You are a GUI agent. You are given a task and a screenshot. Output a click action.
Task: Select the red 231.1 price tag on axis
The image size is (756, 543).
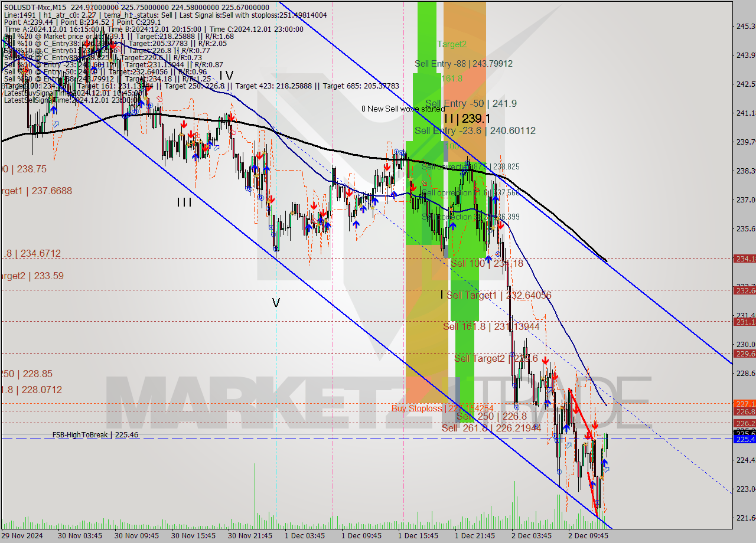click(745, 322)
